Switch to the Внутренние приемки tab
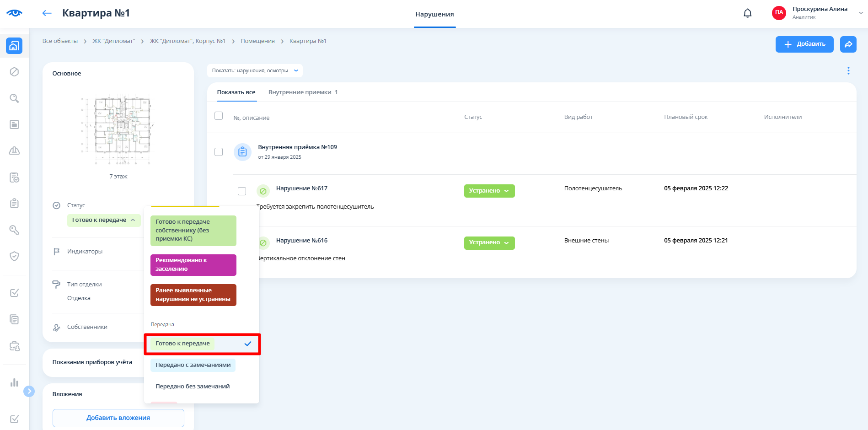This screenshot has width=868, height=430. [302, 92]
